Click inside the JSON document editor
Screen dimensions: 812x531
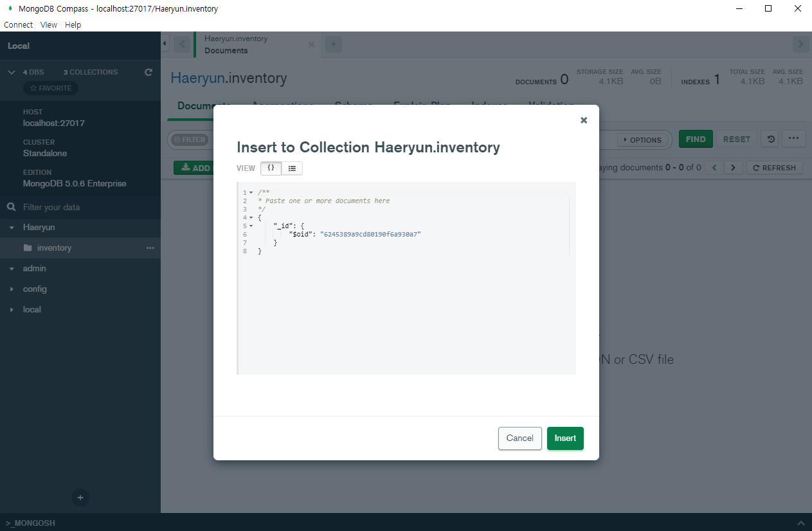tap(406, 278)
